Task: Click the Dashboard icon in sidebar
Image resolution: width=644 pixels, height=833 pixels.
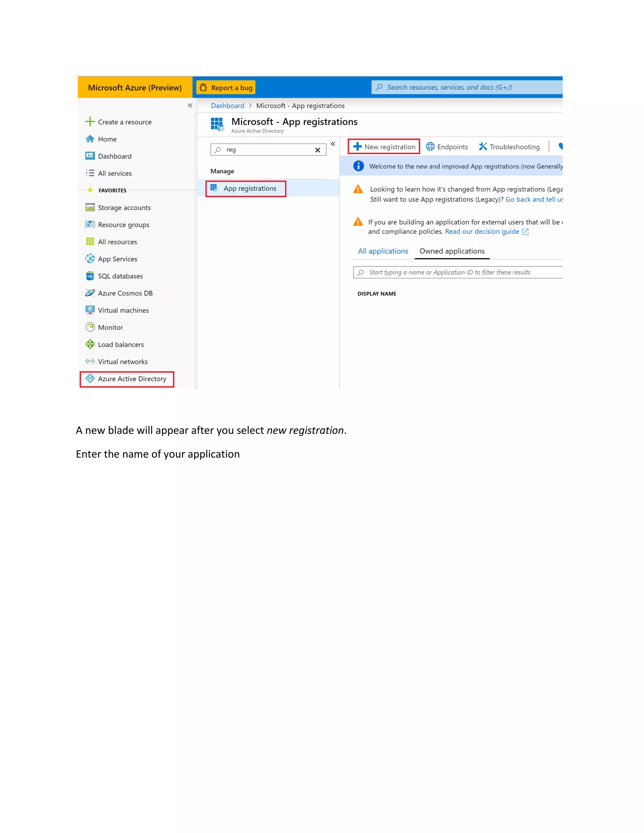Action: pyautogui.click(x=90, y=156)
